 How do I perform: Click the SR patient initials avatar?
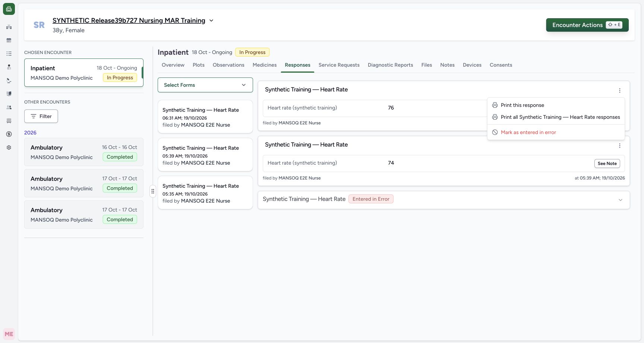pos(39,25)
